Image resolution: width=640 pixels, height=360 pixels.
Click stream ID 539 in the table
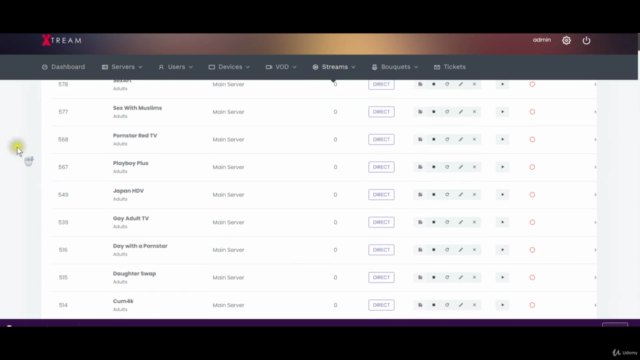pos(63,222)
